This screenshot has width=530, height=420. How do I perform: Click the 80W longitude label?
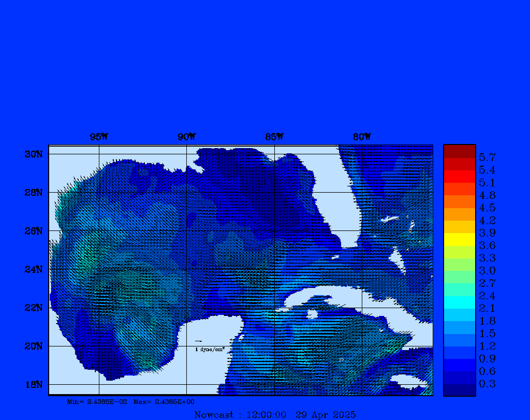point(362,137)
